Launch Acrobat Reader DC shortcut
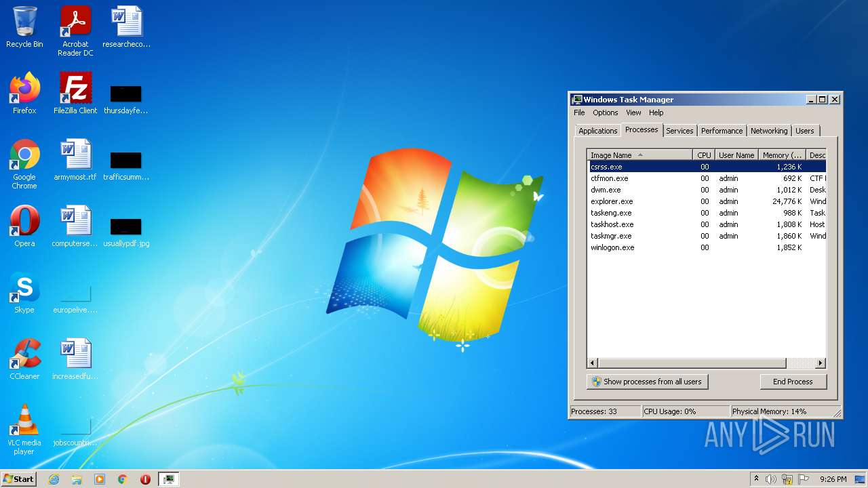Image resolution: width=868 pixels, height=488 pixels. point(75,30)
